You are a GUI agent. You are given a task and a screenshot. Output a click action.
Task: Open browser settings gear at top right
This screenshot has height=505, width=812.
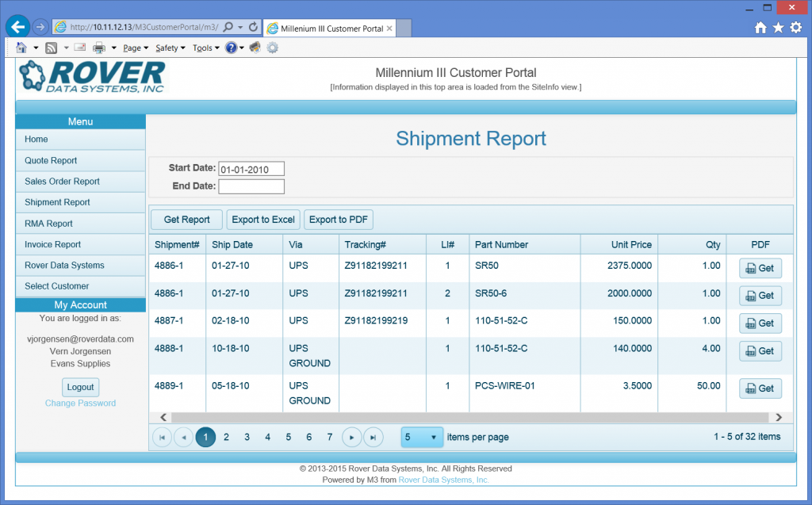pos(796,28)
